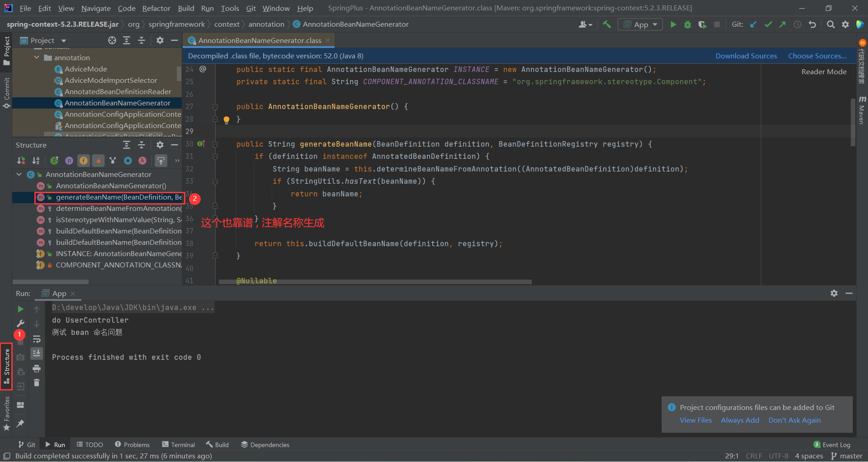Toggle Sort Alphabetically in Structure
This screenshot has width=868, height=462.
pyautogui.click(x=36, y=161)
